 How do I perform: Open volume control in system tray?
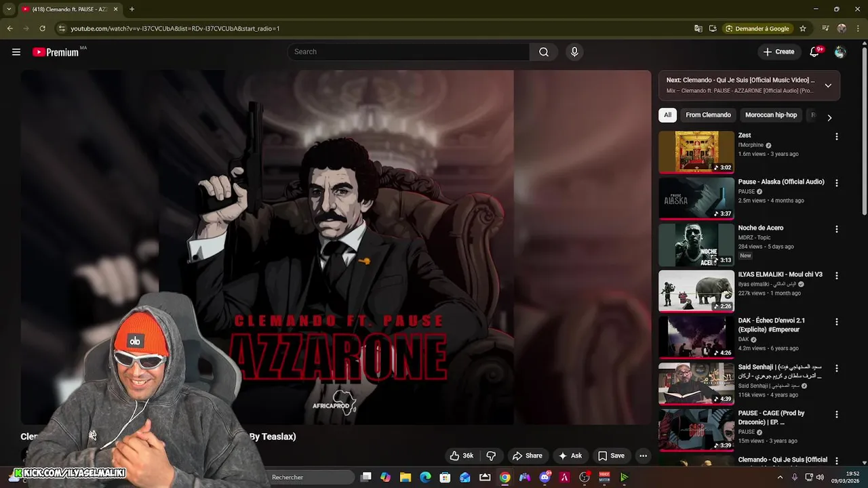point(819,477)
